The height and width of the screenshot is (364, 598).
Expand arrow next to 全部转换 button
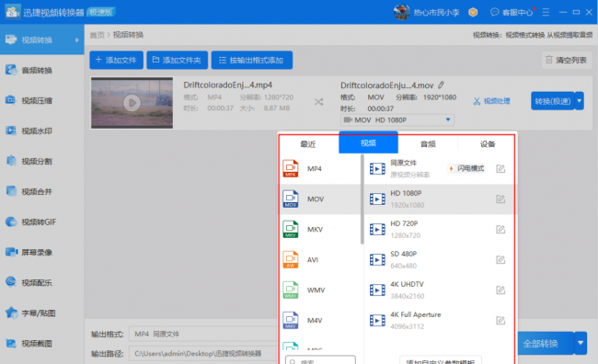[x=581, y=343]
